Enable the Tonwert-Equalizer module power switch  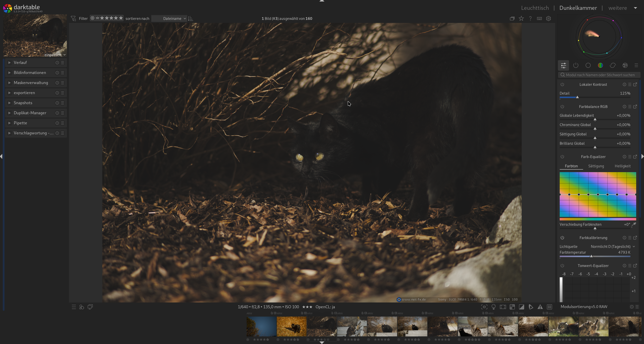point(562,266)
